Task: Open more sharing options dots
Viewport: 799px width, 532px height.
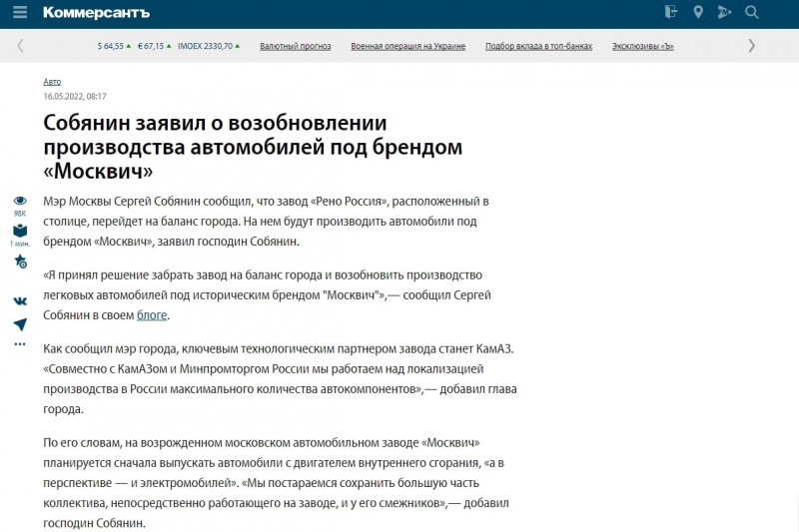Action: point(20,344)
